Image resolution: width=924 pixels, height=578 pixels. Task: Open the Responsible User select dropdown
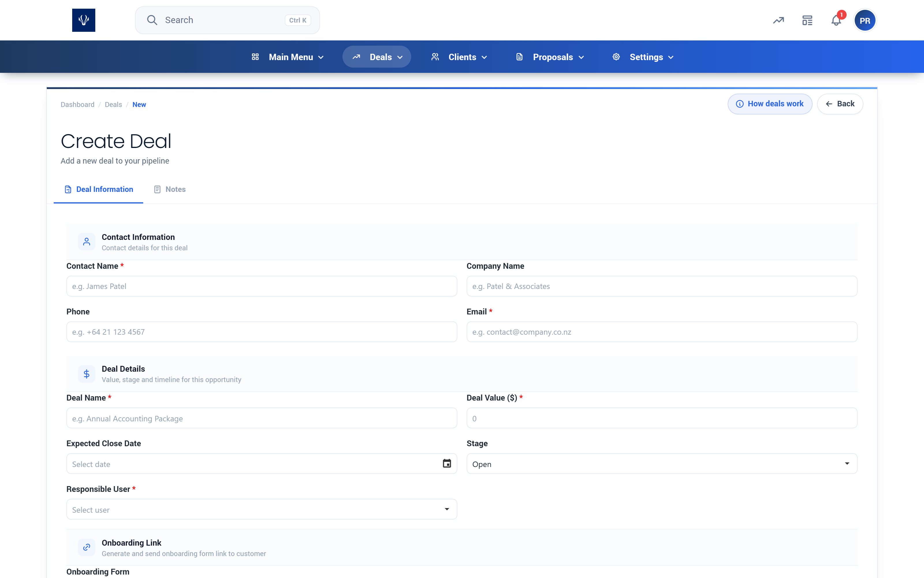pyautogui.click(x=262, y=510)
